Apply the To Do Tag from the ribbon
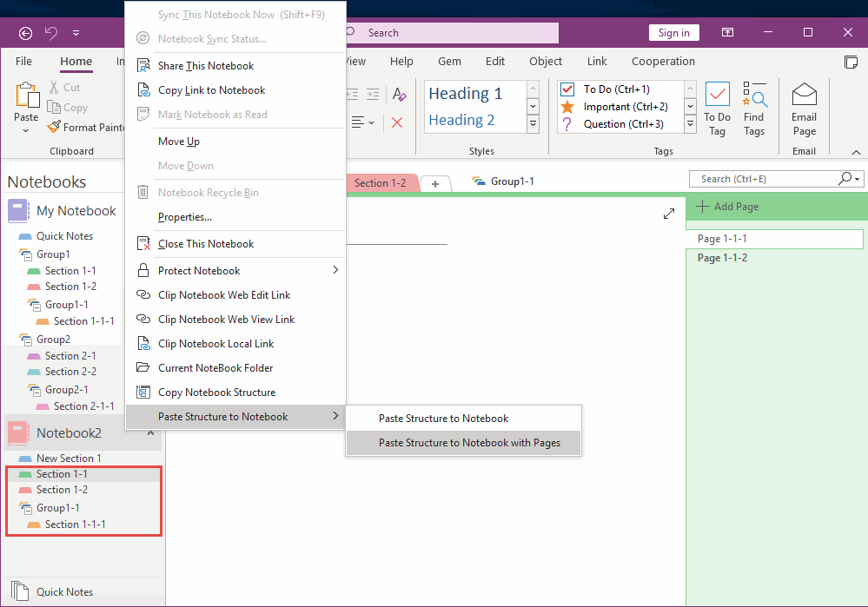868x607 pixels. (717, 105)
